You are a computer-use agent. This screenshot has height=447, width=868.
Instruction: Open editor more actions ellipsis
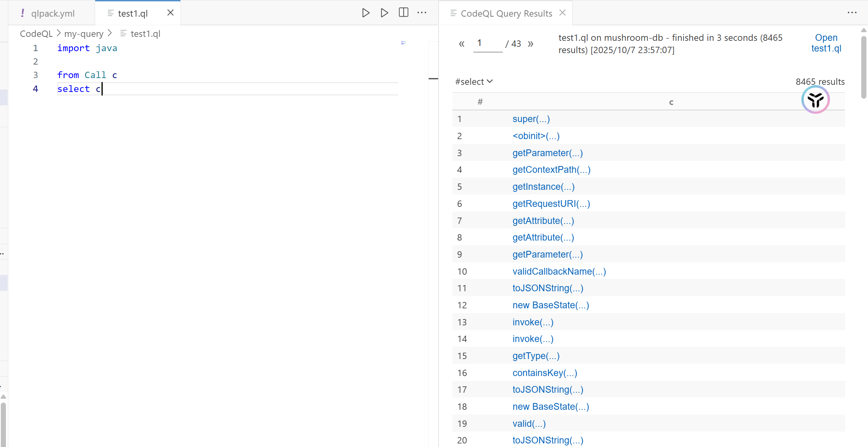pos(422,13)
